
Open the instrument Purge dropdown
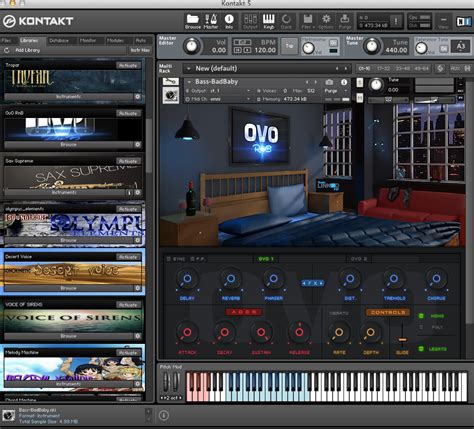[x=346, y=91]
